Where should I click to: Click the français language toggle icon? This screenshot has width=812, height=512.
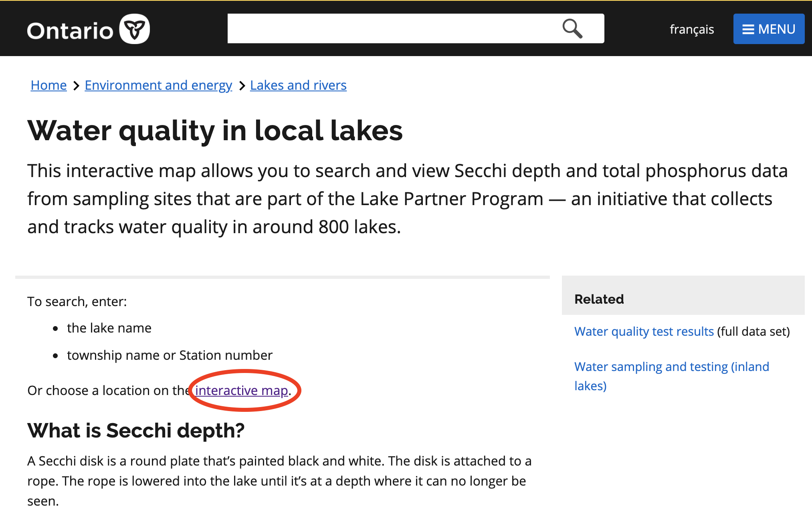click(692, 29)
